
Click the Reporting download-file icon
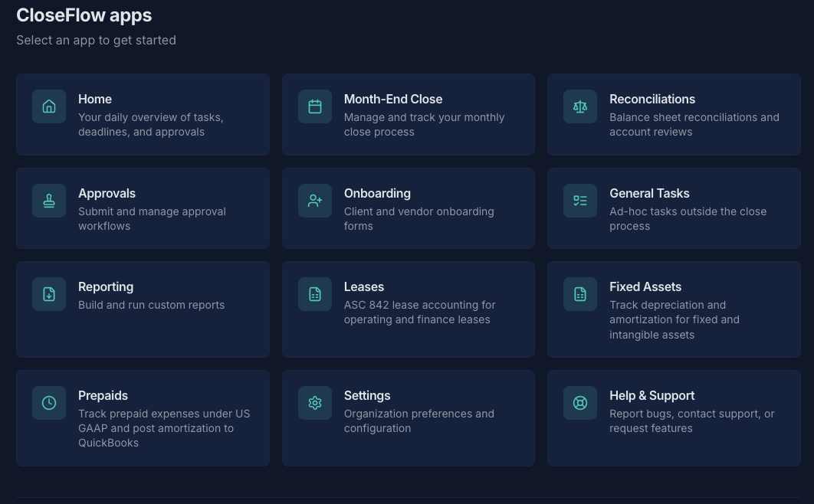(49, 294)
